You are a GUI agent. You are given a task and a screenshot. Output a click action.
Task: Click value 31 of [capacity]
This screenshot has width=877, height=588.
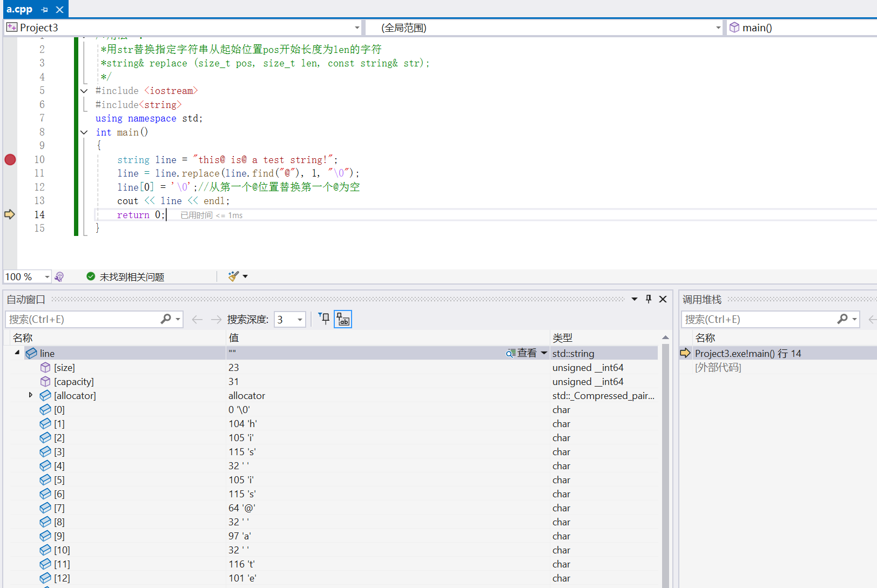234,382
